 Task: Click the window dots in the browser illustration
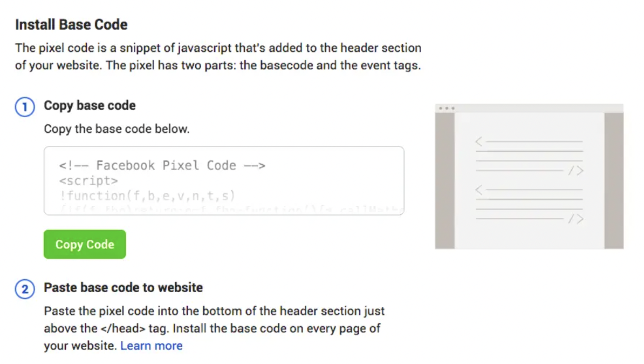point(447,108)
